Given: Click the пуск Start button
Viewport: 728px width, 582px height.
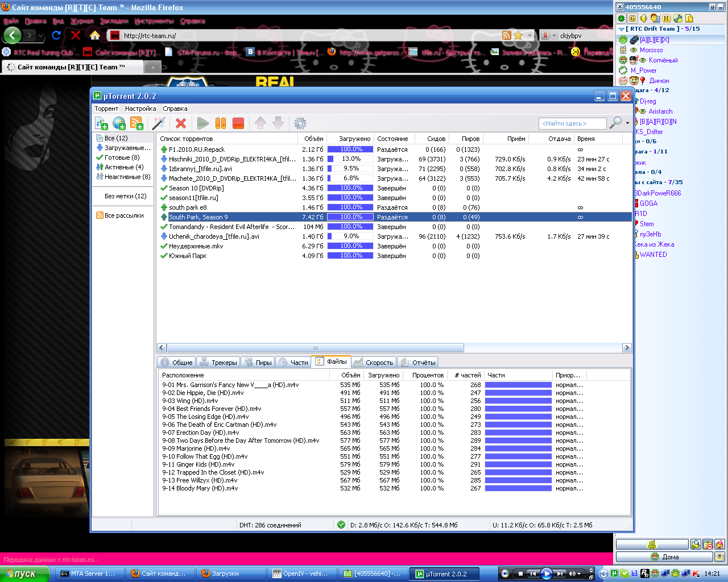Looking at the screenshot, I should 22,573.
